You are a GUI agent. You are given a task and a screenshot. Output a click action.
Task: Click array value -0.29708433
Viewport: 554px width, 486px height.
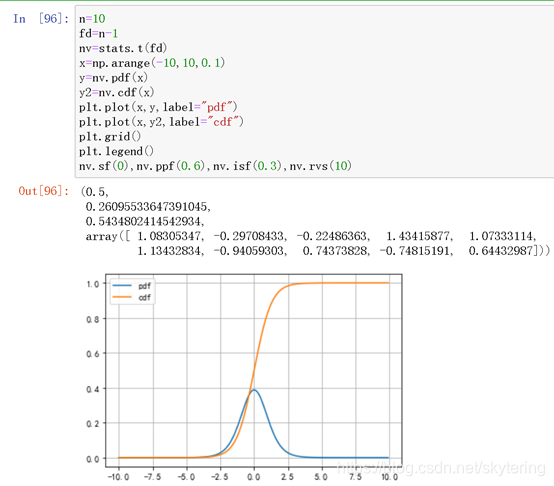click(250, 236)
